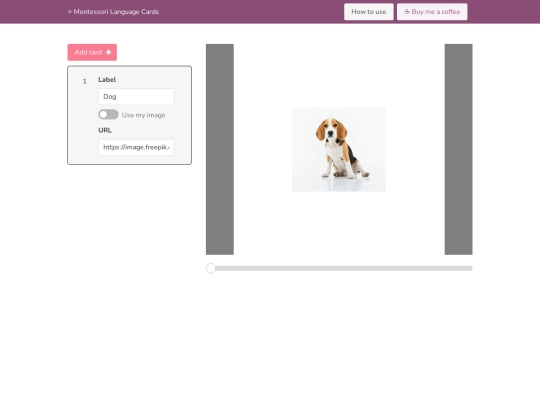Click the plus icon on Add card
540x405 pixels.
108,52
